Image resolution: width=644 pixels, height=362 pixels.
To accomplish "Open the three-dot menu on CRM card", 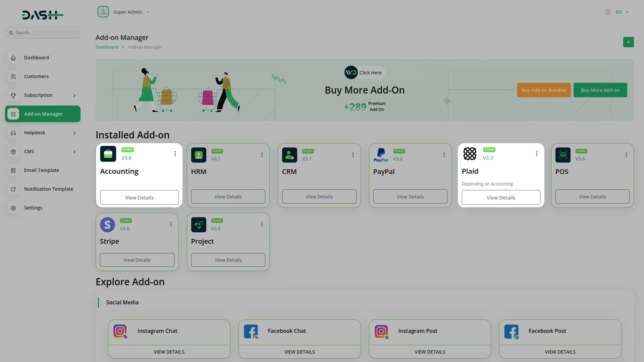I will (x=353, y=155).
